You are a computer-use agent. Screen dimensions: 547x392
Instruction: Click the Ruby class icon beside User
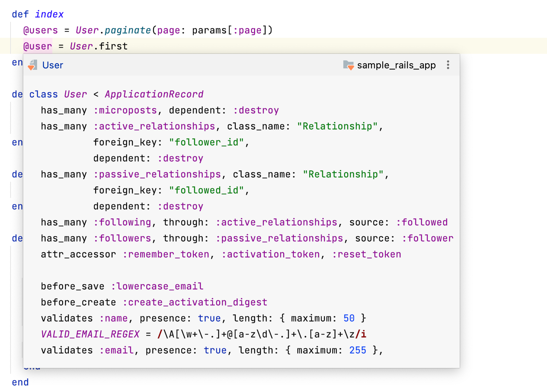(32, 65)
